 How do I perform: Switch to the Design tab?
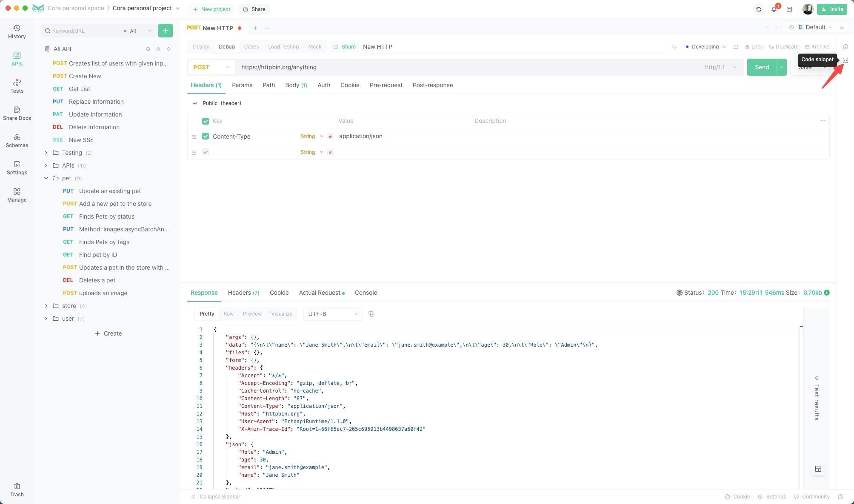(x=201, y=47)
